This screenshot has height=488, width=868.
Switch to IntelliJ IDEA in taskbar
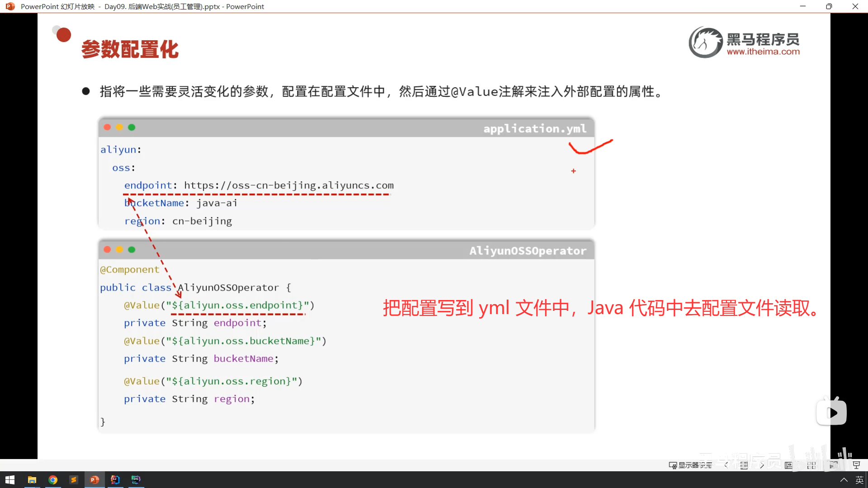[x=115, y=479]
